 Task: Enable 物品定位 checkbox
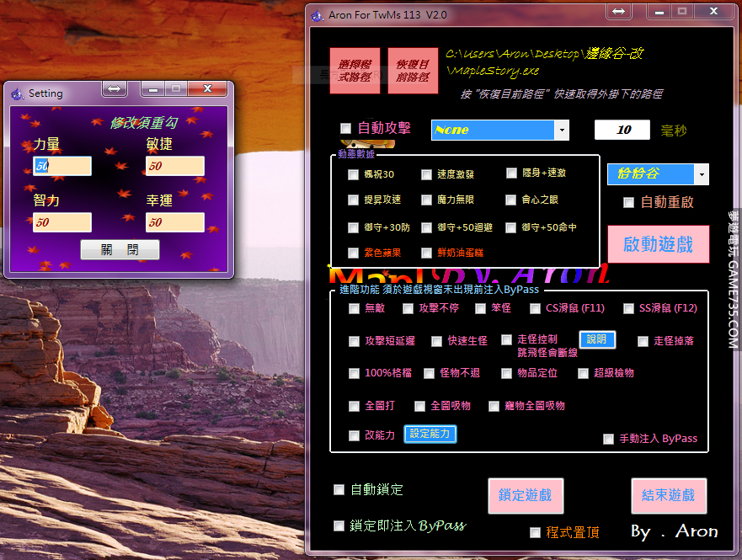point(506,374)
